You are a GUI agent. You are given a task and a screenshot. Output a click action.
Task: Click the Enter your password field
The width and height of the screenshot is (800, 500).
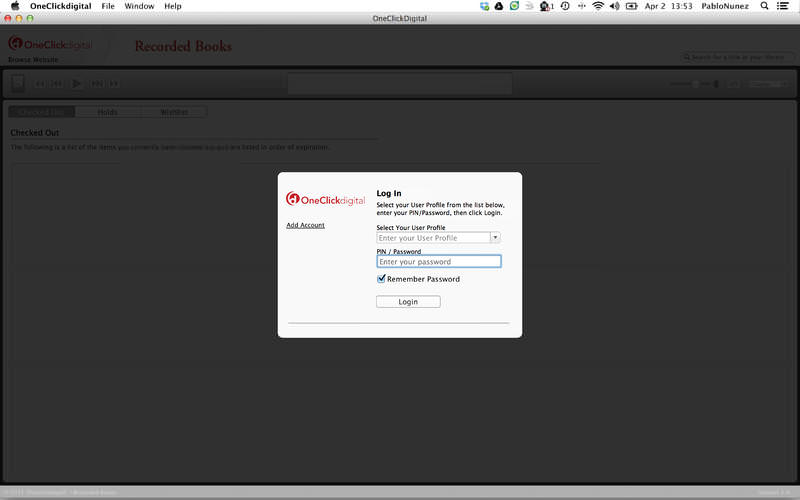coord(439,261)
